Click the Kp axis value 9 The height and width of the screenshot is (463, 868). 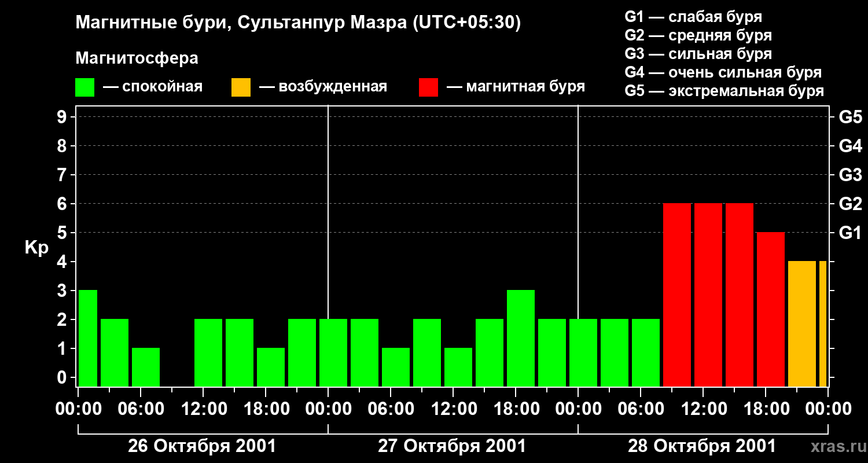tap(63, 117)
